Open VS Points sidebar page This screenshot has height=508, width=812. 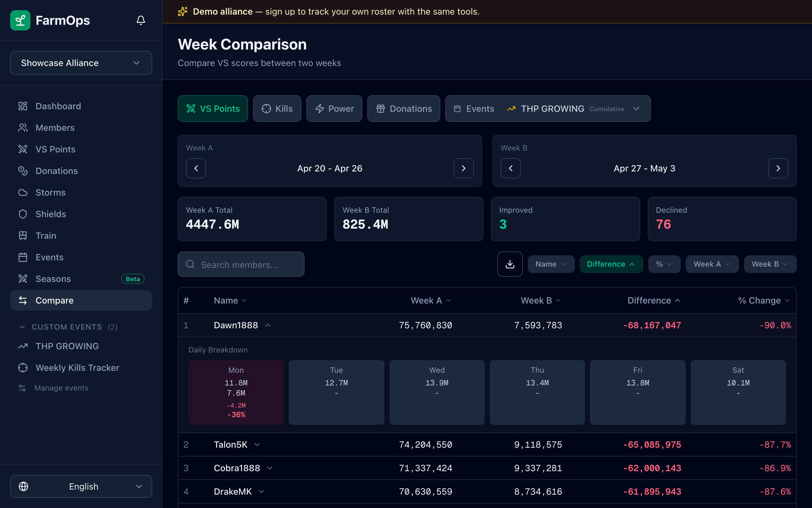tap(81, 149)
